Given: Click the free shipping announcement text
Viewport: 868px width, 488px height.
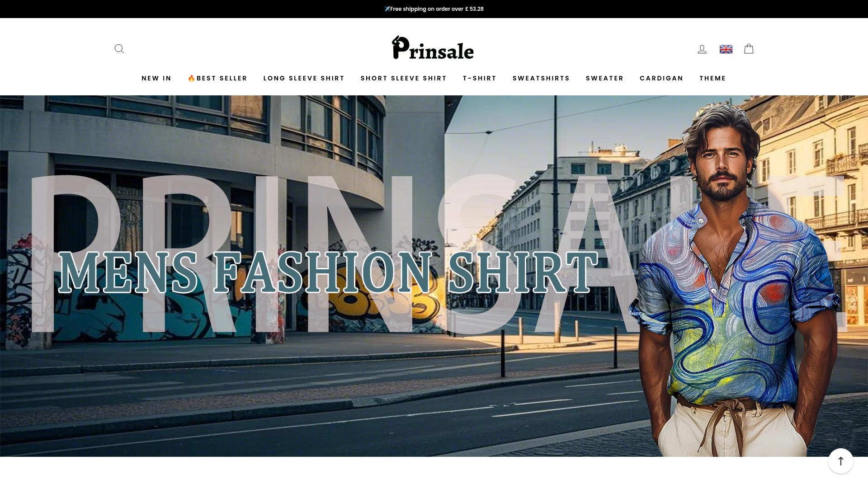Looking at the screenshot, I should (x=437, y=9).
